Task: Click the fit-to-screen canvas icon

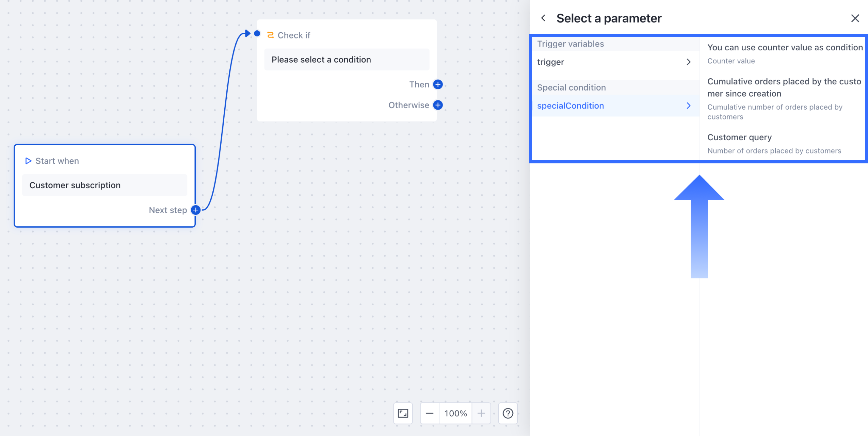Action: pos(403,413)
